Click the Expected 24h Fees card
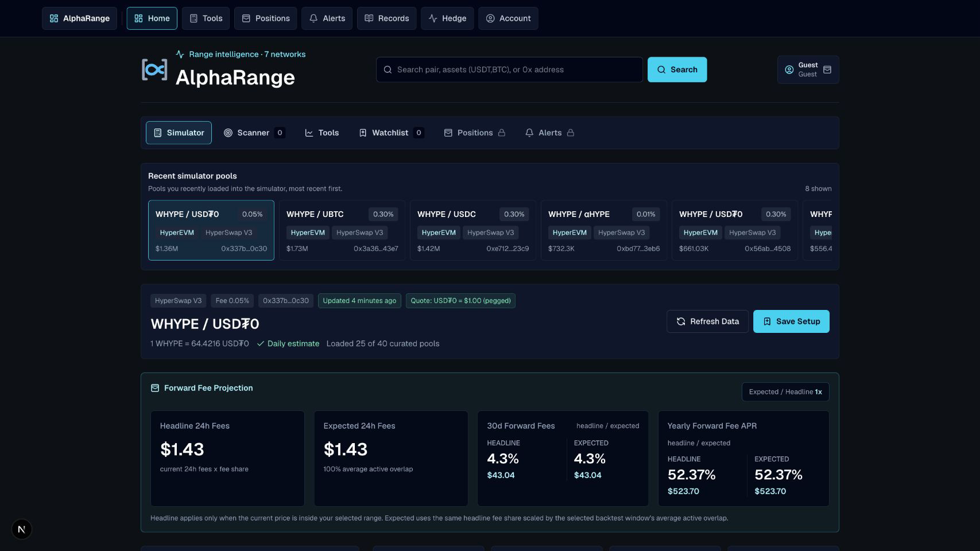Viewport: 980px width, 551px height. pyautogui.click(x=391, y=459)
